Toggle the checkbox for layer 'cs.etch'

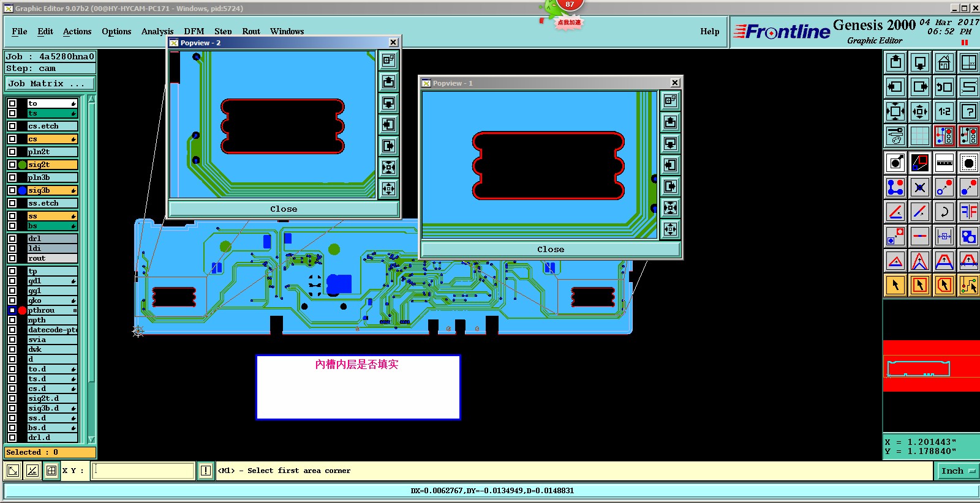(x=12, y=126)
